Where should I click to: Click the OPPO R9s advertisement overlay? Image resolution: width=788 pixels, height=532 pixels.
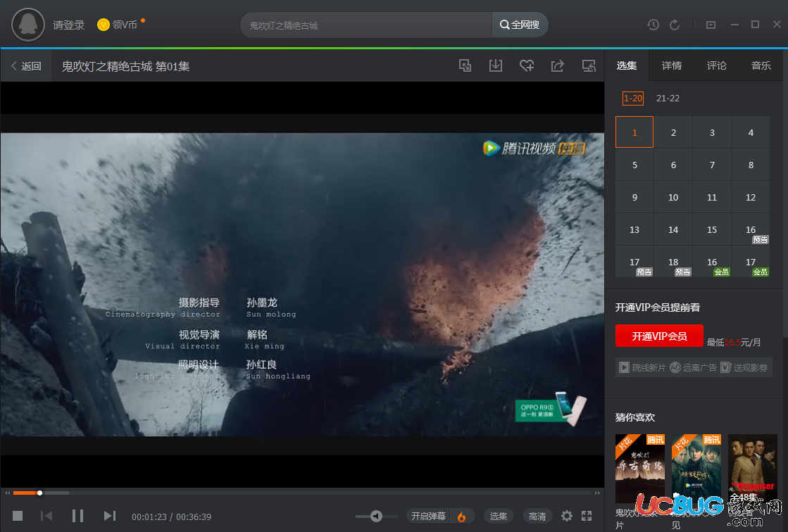click(x=551, y=410)
